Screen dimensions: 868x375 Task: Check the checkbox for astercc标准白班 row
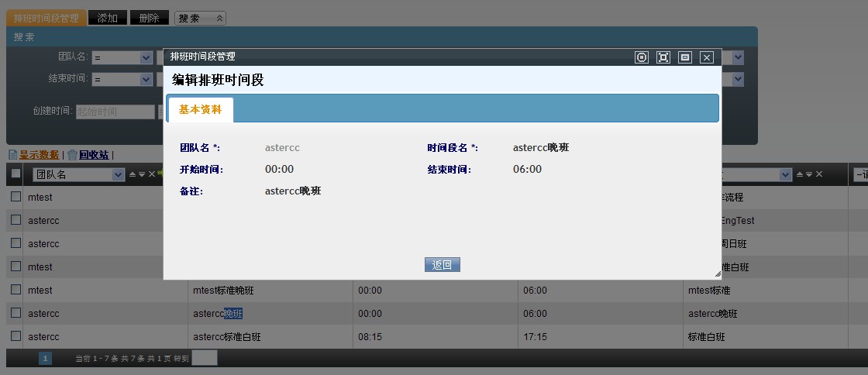coord(15,336)
